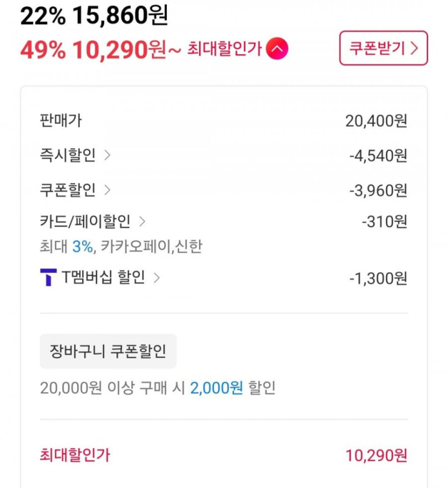Tap the 장바구니 쿠폰할인 button
This screenshot has width=448, height=488.
(x=108, y=351)
